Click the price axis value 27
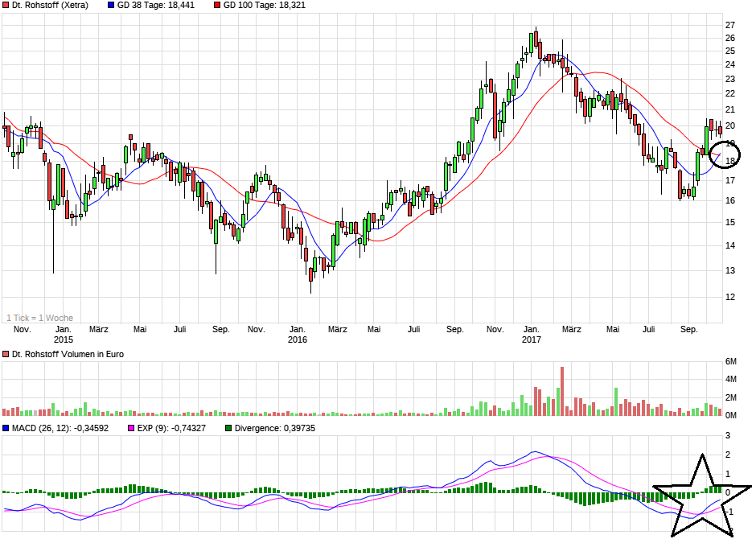Image resolution: width=756 pixels, height=539 pixels. [x=730, y=25]
